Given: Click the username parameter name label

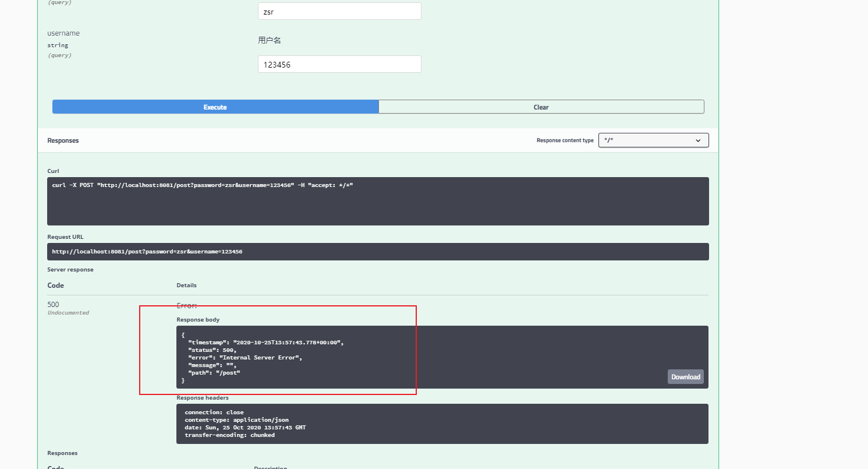Looking at the screenshot, I should tap(63, 33).
